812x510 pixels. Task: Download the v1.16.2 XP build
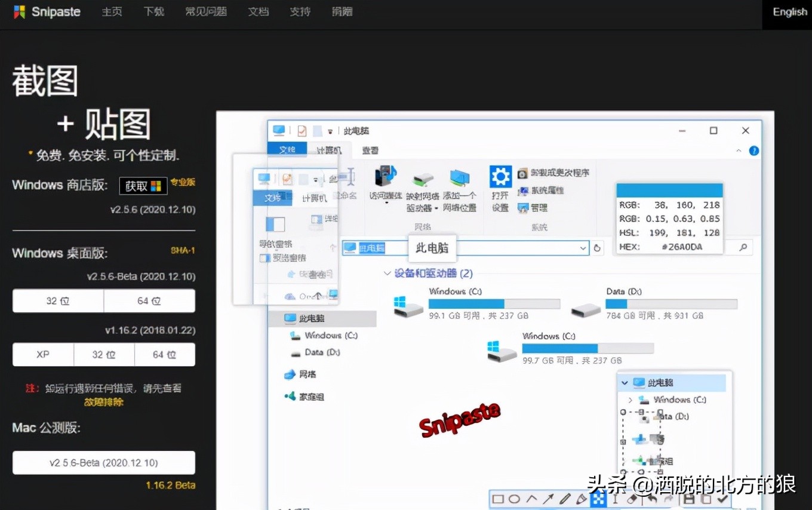point(43,355)
